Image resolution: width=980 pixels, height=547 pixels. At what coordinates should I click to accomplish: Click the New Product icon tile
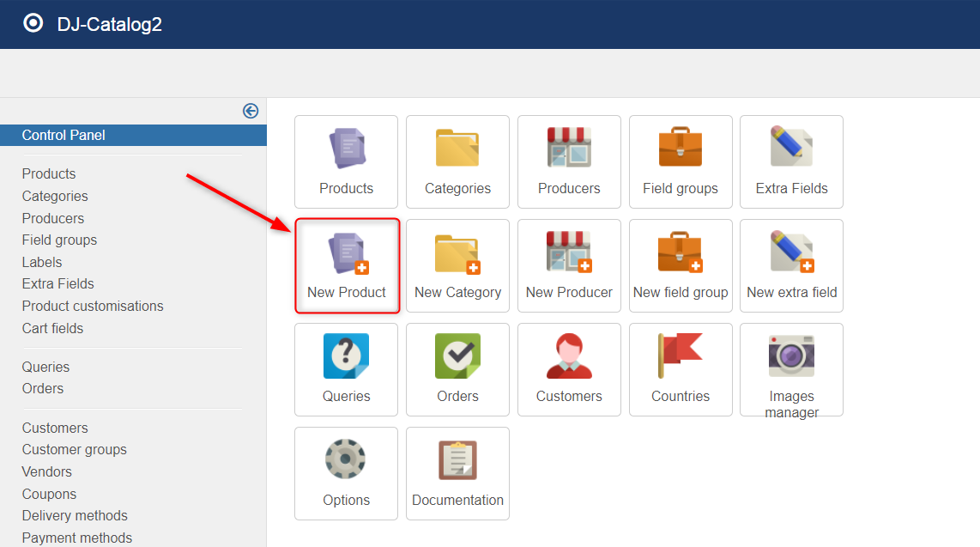coord(346,265)
